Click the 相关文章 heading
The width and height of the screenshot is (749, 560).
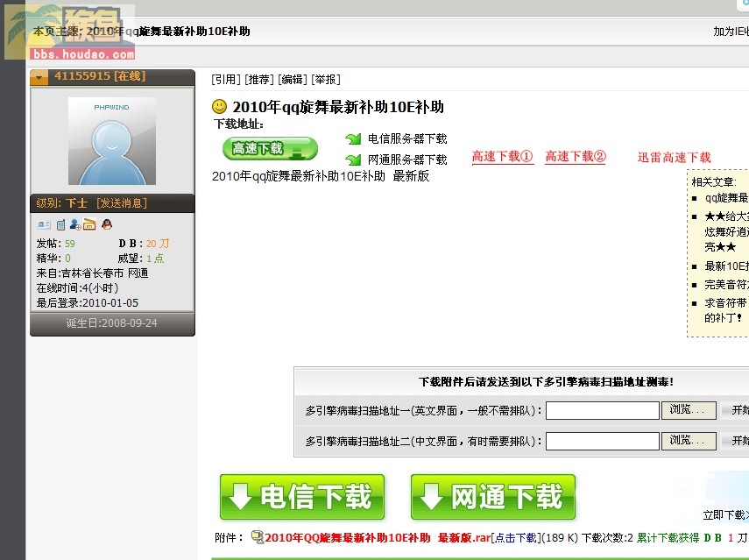(x=714, y=182)
